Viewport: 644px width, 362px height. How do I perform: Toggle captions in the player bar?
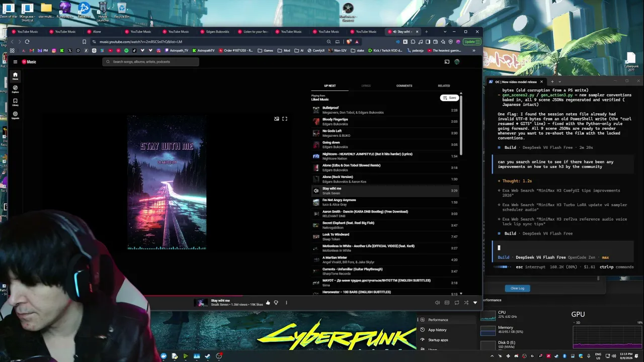(447, 303)
